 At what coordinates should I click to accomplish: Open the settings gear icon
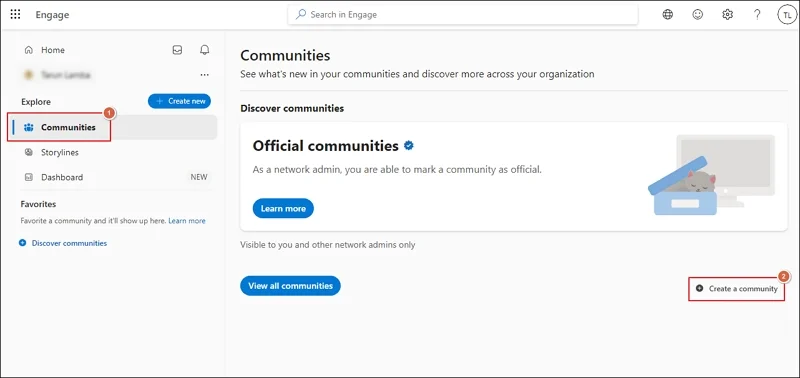pyautogui.click(x=728, y=15)
